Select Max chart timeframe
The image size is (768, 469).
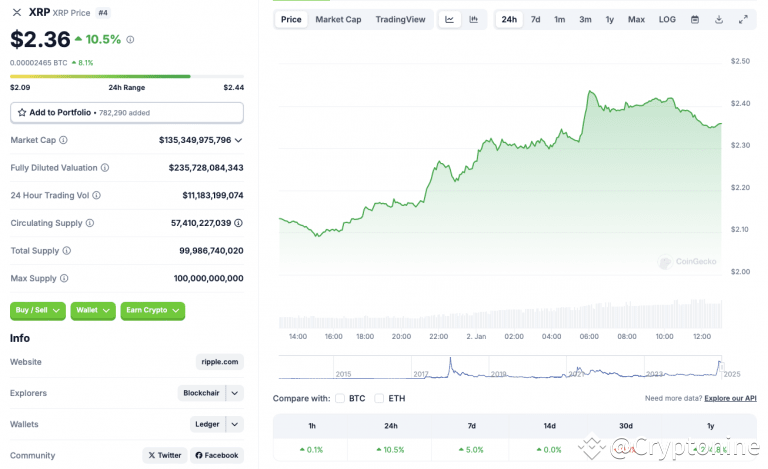(636, 20)
